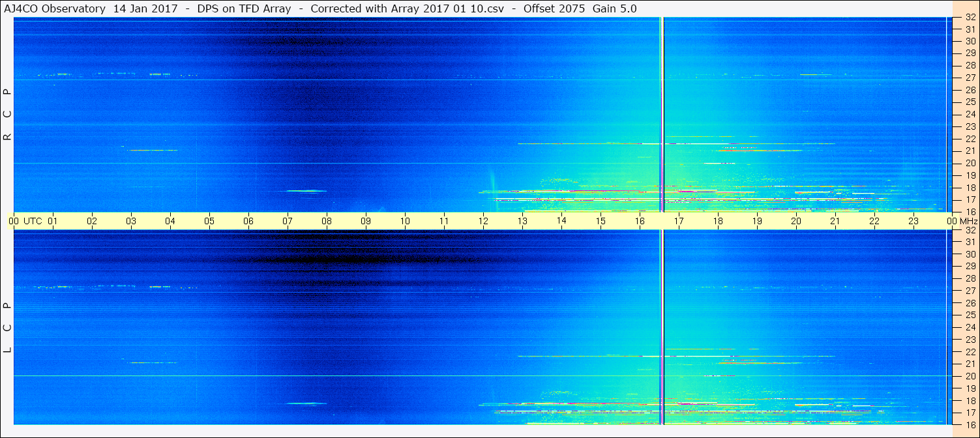Click the 26 MHz tick of the LCP panel

[970, 303]
